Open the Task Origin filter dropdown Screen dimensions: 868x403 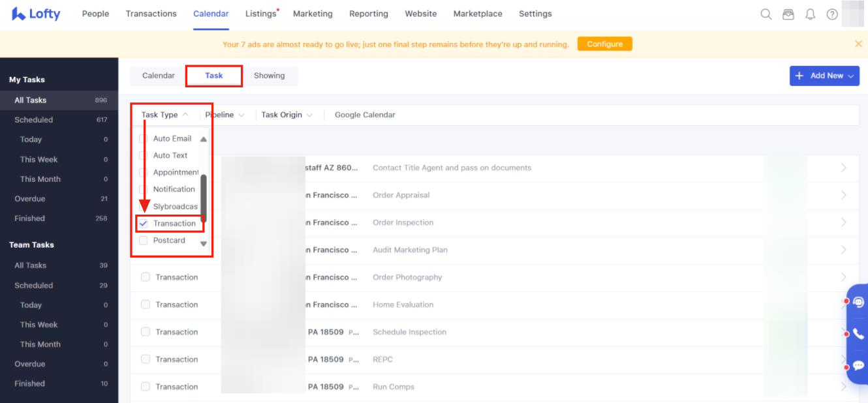[x=287, y=115]
